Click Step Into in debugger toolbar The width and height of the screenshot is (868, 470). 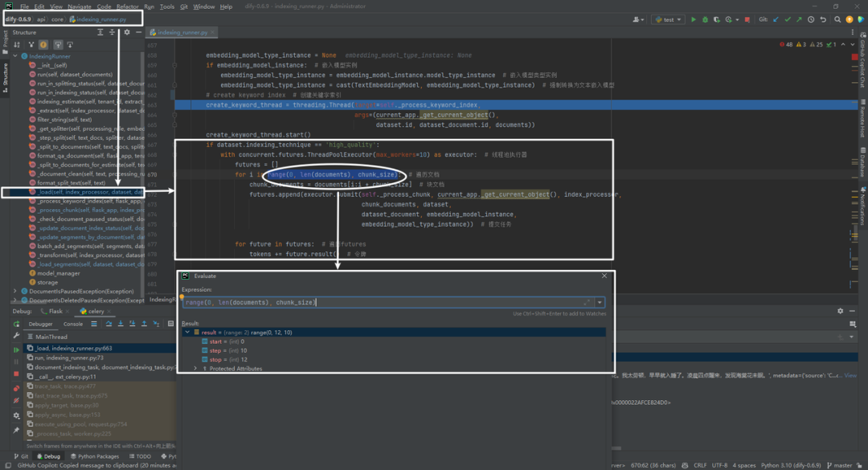(120, 324)
